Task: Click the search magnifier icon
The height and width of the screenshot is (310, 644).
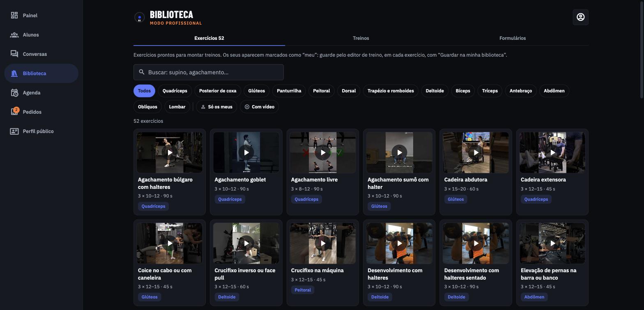Action: tap(142, 72)
